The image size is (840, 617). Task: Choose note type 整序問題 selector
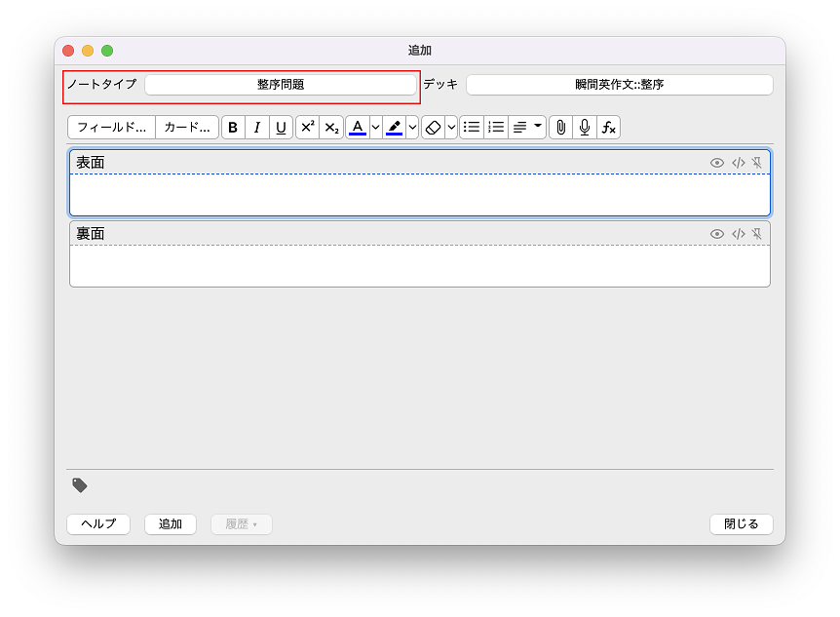click(281, 85)
